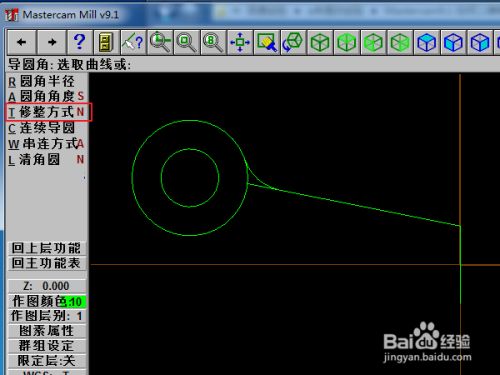Set side graphics view, green cube with right face
This screenshot has width=500, height=375.
tap(400, 42)
